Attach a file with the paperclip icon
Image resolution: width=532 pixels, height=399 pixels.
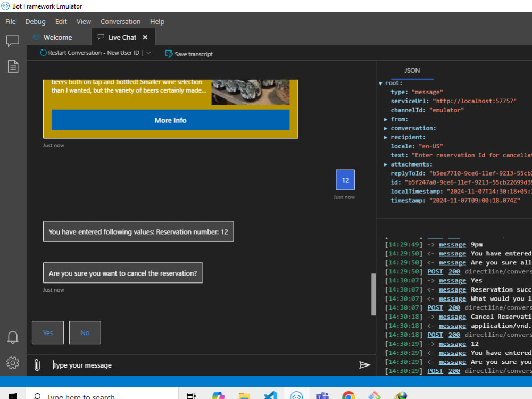(x=36, y=364)
